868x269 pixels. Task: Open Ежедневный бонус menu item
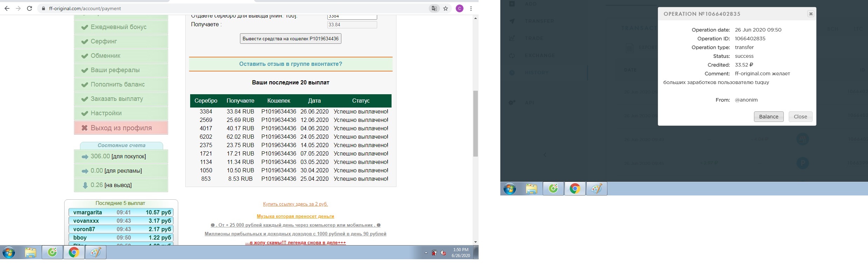tap(121, 27)
